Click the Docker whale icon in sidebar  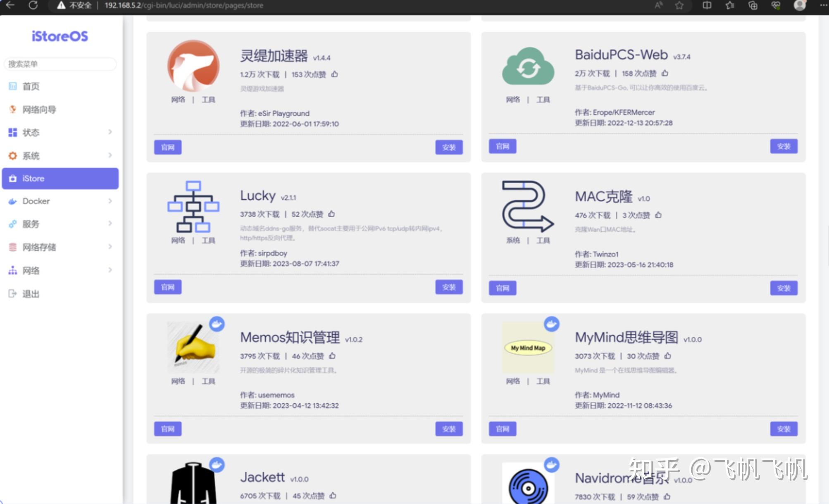tap(12, 201)
